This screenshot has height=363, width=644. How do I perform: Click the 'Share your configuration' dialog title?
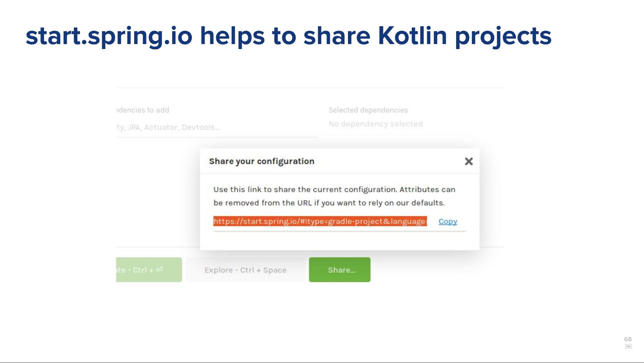(262, 161)
